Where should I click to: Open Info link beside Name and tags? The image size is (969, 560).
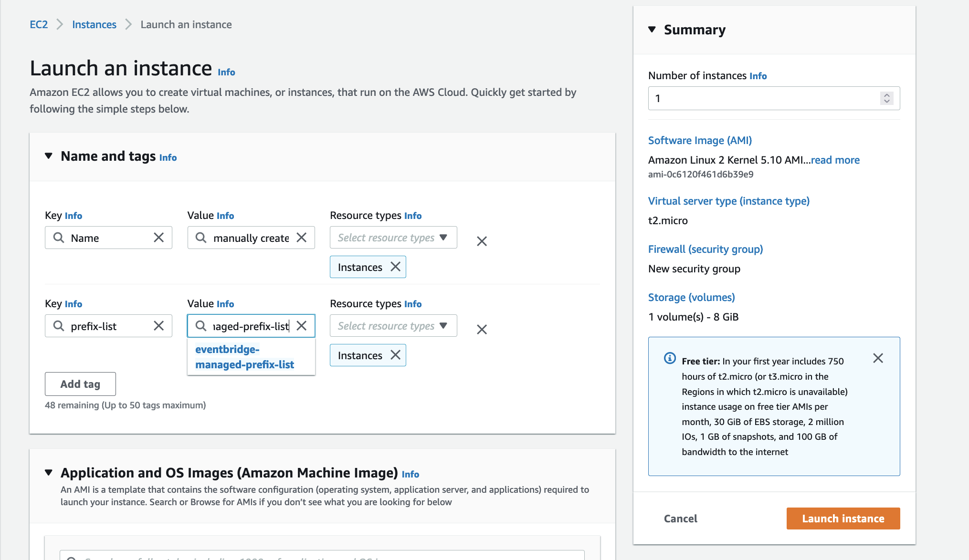168,158
